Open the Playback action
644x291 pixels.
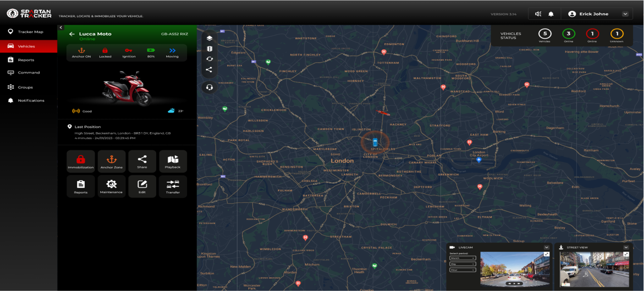[x=173, y=161]
